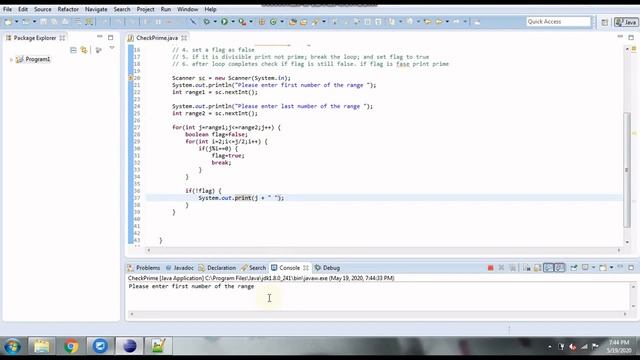
Task: Click the Open Perspective icon
Action: point(604,22)
